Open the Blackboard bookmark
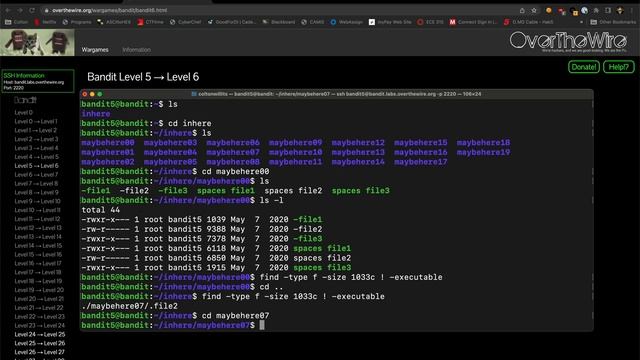 (x=278, y=22)
